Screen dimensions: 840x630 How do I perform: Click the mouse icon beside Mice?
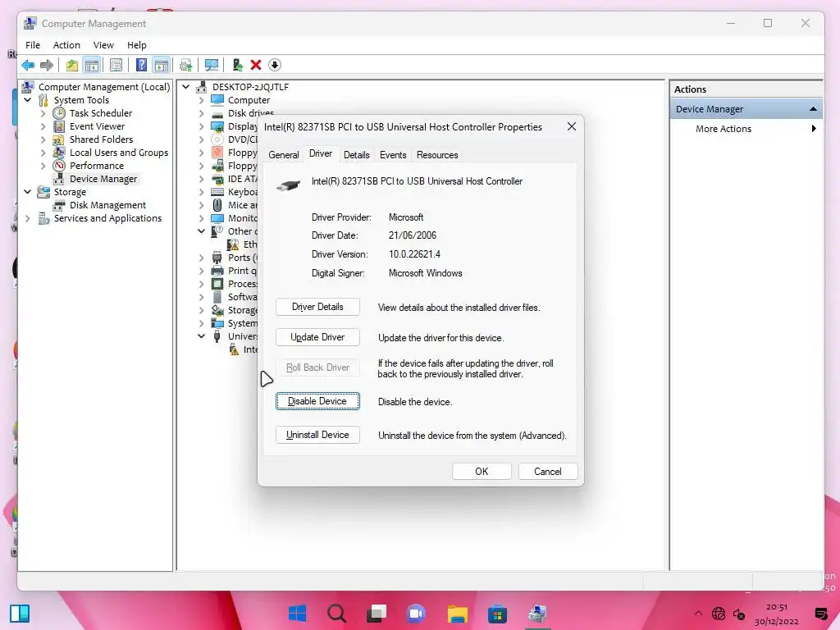[x=217, y=205]
